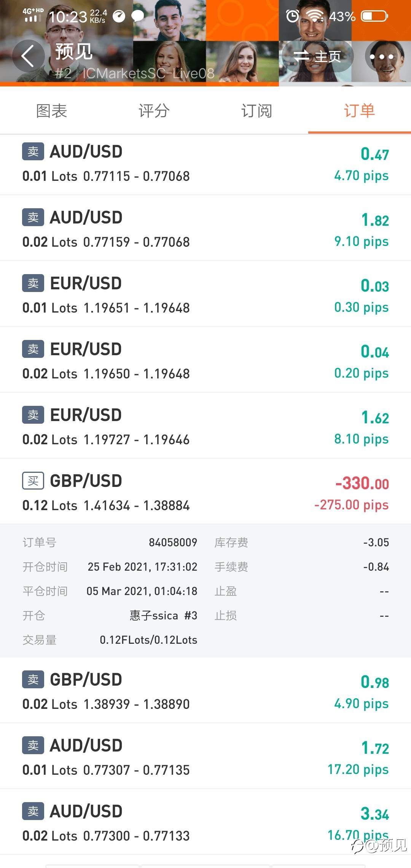The image size is (411, 868).
Task: Tap order number 84058009
Action: (x=173, y=542)
